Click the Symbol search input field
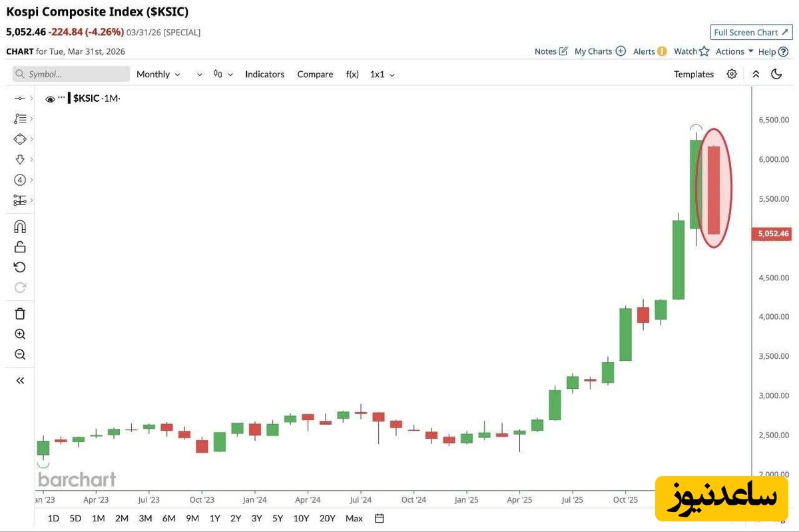 [71, 75]
